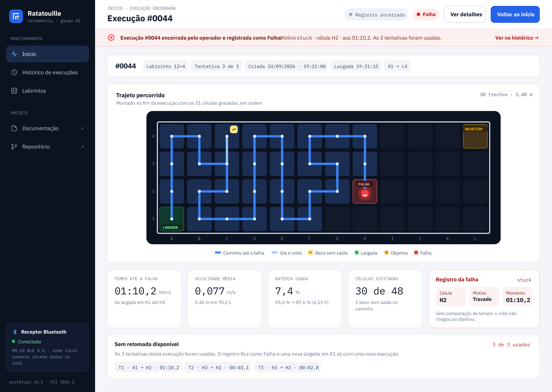Click the Ver detalhes button
Viewport: 552px width, 392px height.
(465, 15)
